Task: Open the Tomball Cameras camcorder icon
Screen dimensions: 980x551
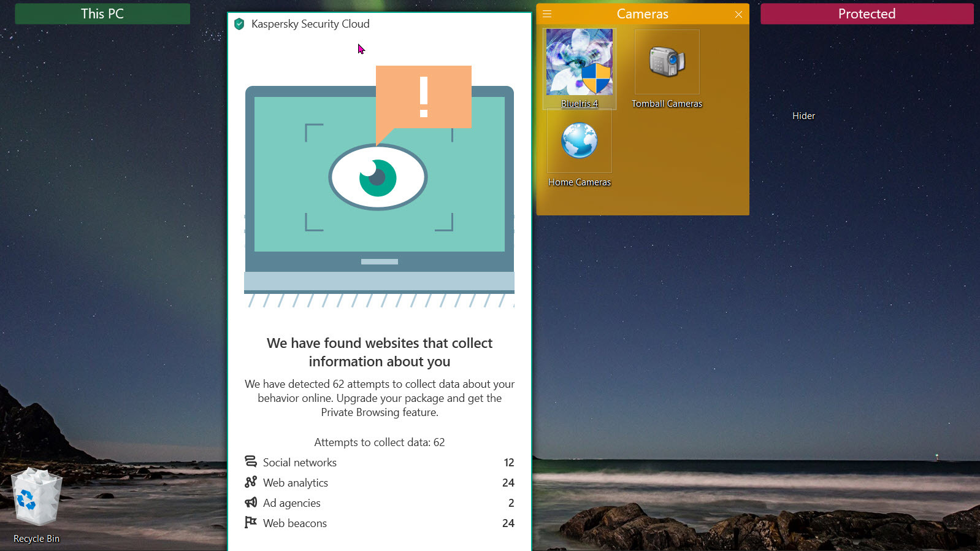Action: [667, 62]
